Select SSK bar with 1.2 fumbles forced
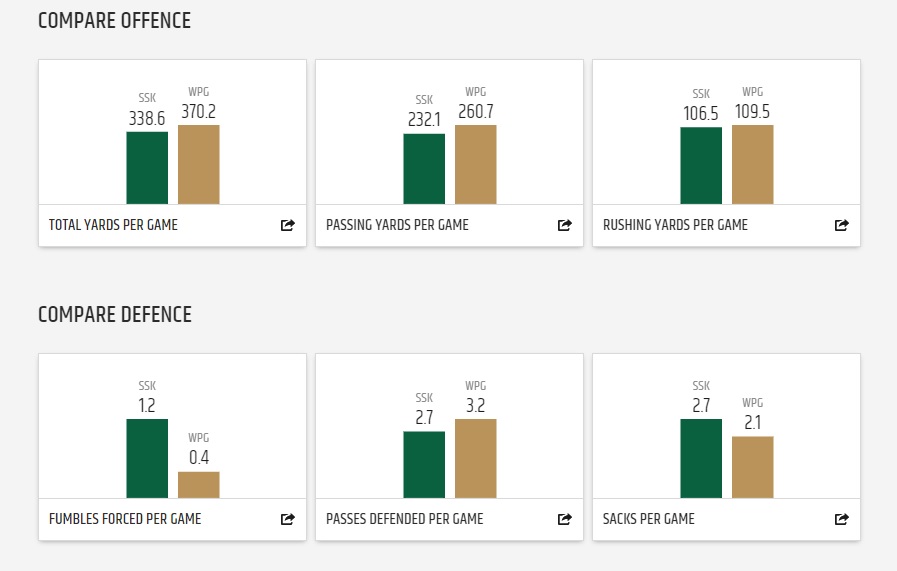The image size is (897, 571). pos(147,458)
